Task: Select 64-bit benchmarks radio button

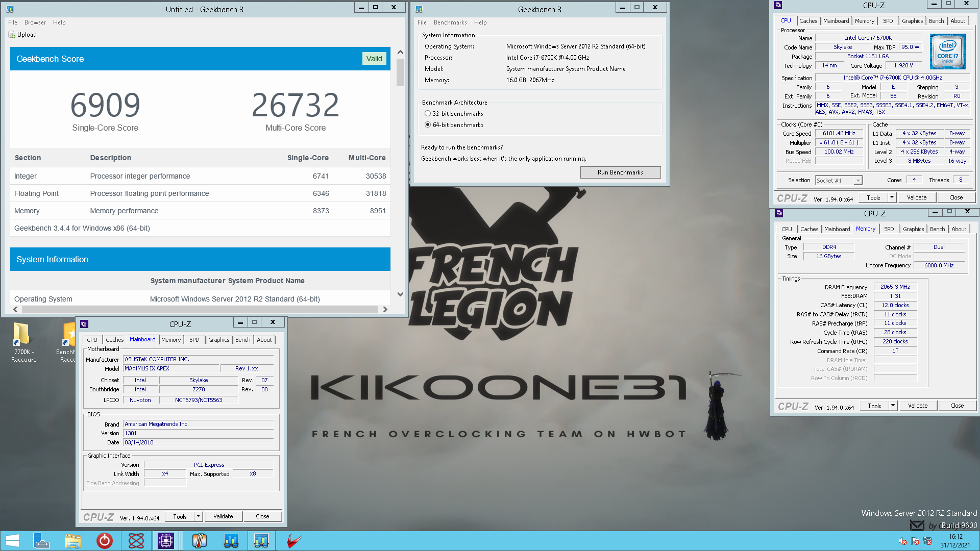Action: (428, 125)
